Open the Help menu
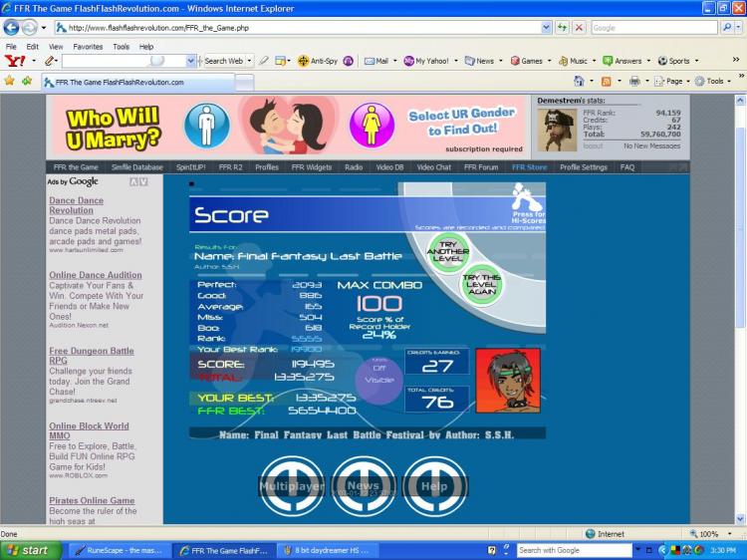The height and width of the screenshot is (560, 747). [x=146, y=47]
